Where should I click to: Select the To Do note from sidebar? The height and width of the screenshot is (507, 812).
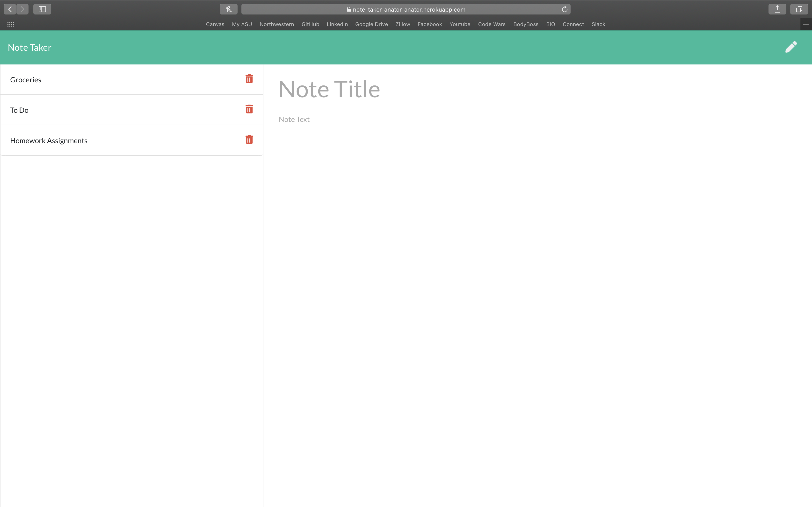pyautogui.click(x=19, y=110)
